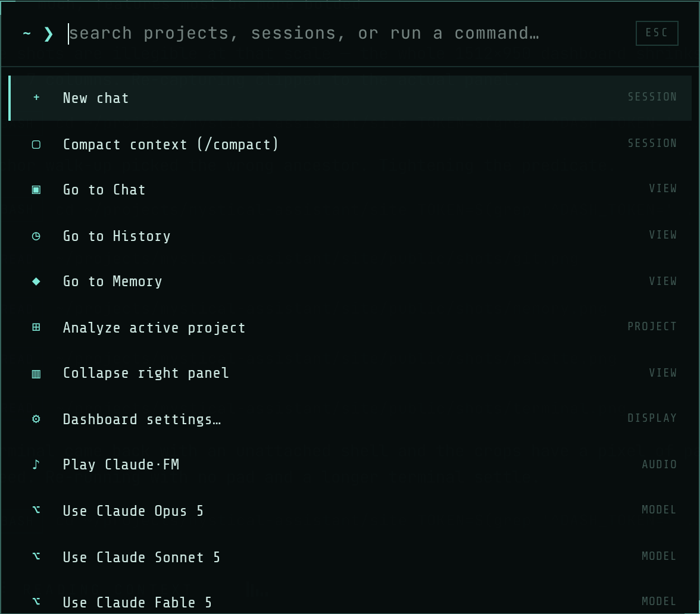
Task: Click the clock icon for Go to History
Action: [x=37, y=236]
